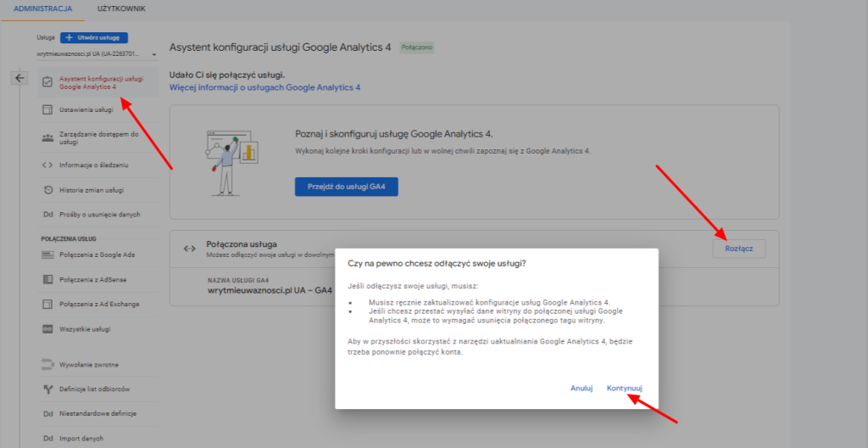This screenshot has height=448, width=868.
Task: Click Anuluj in the confirmation dialog
Action: click(x=581, y=388)
